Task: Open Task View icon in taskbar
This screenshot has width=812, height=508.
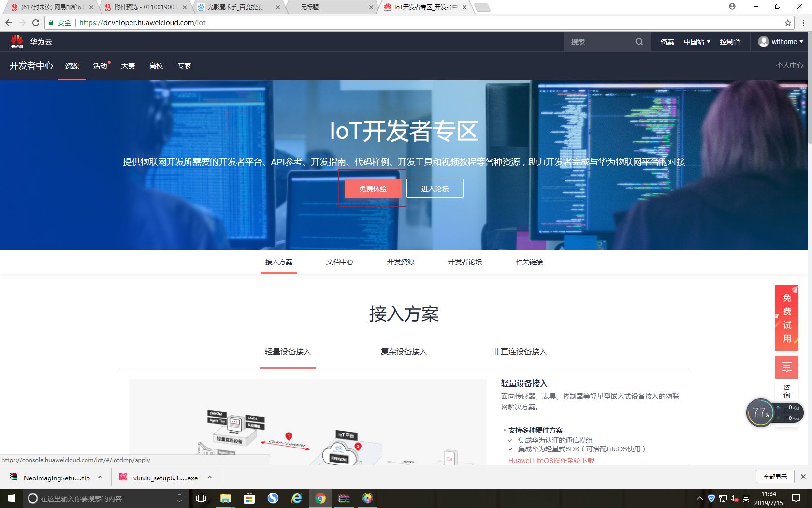Action: pos(201,498)
